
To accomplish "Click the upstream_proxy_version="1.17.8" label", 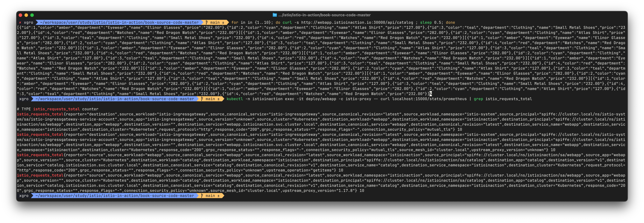I will [x=319, y=191].
